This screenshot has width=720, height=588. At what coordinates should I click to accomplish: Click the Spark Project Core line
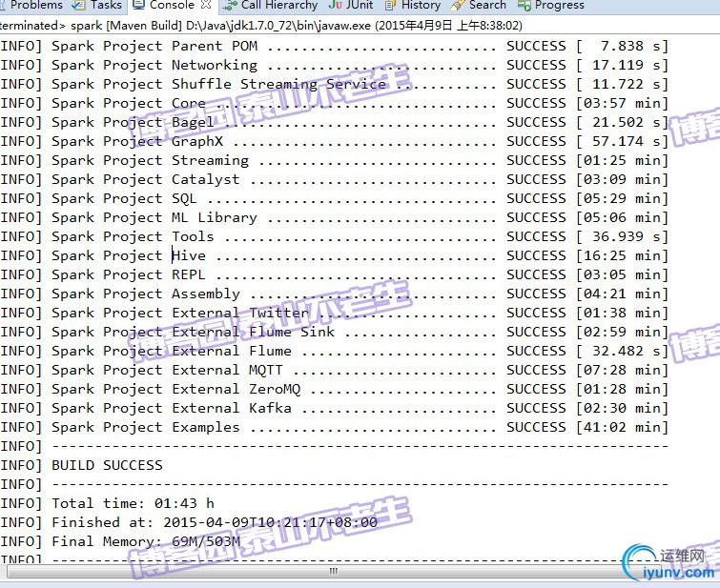point(334,103)
